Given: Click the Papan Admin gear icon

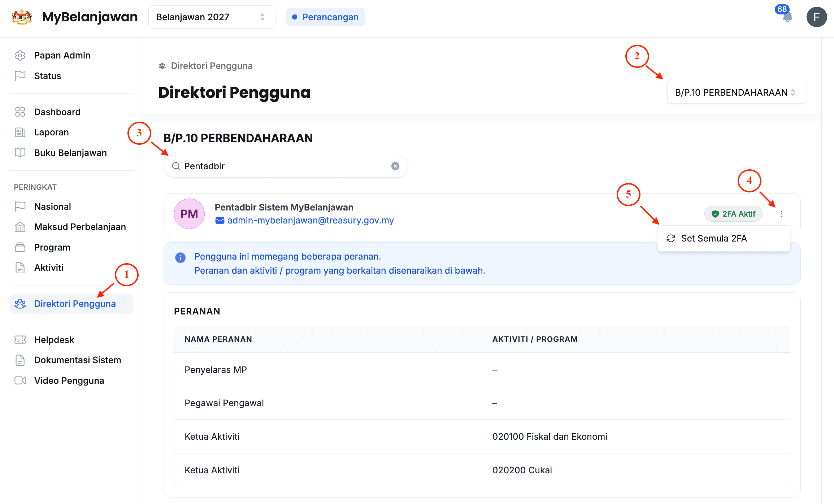Looking at the screenshot, I should point(20,55).
